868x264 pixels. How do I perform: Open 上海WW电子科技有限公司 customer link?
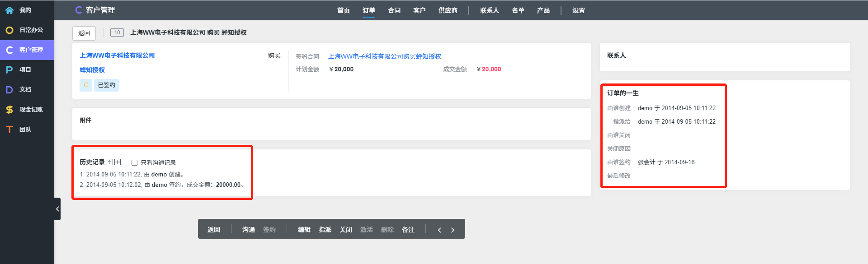(117, 56)
